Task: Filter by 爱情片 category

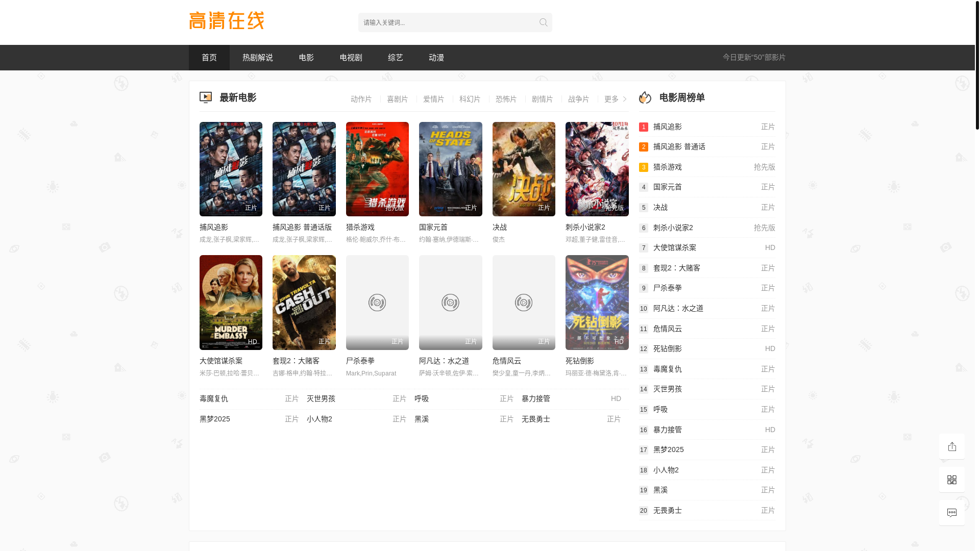Action: tap(434, 99)
